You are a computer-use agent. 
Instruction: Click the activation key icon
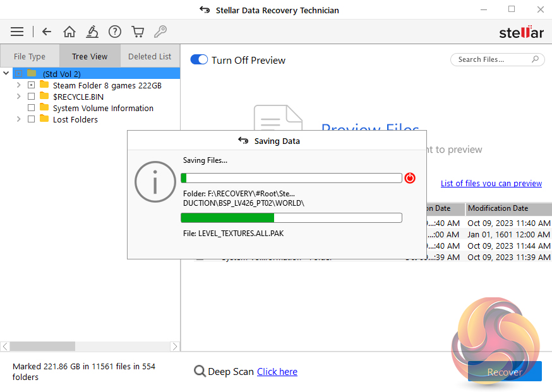[x=160, y=32]
